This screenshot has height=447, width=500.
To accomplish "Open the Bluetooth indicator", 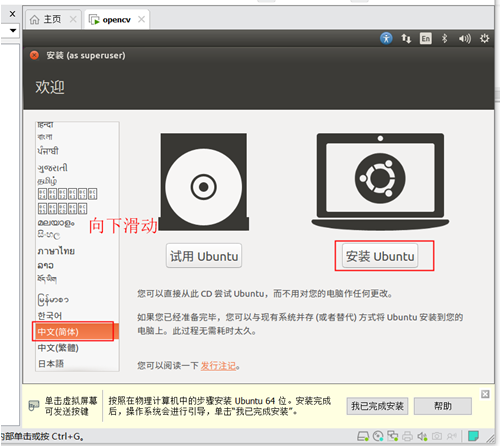I will coord(444,39).
